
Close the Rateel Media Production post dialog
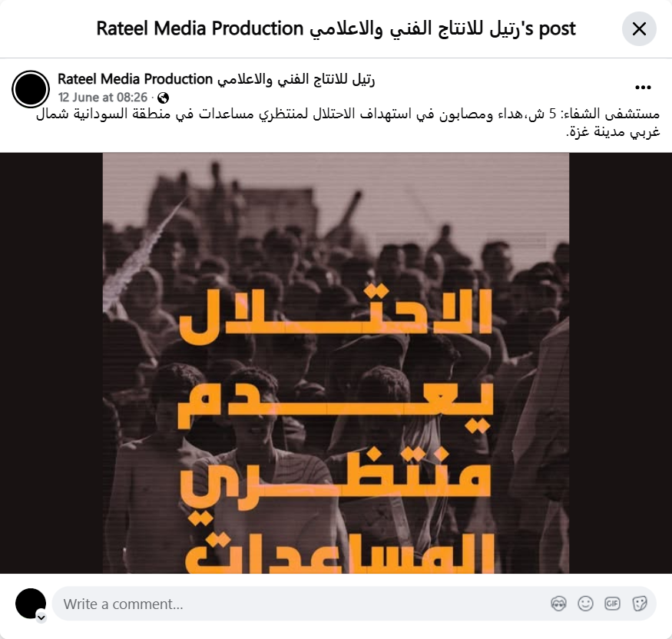click(639, 28)
